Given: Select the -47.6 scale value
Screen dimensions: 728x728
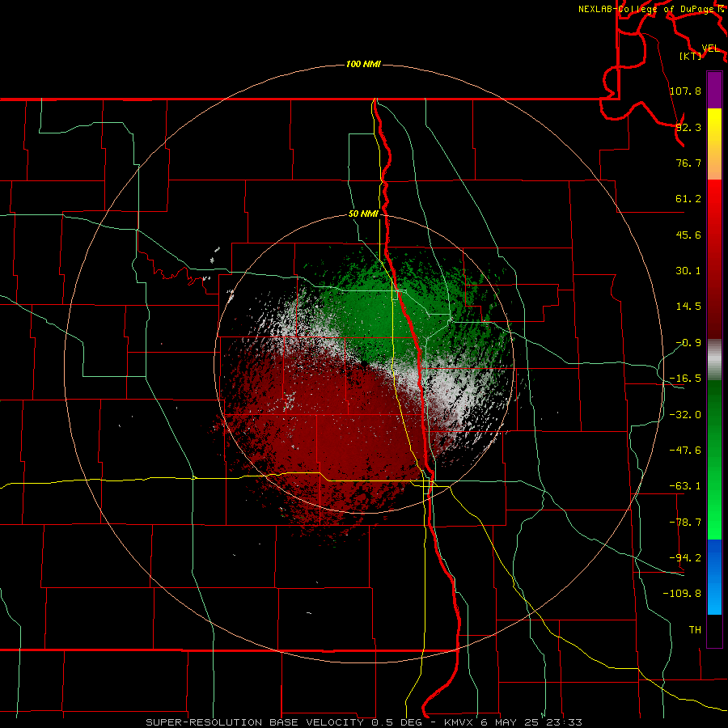Looking at the screenshot, I should click(685, 451).
